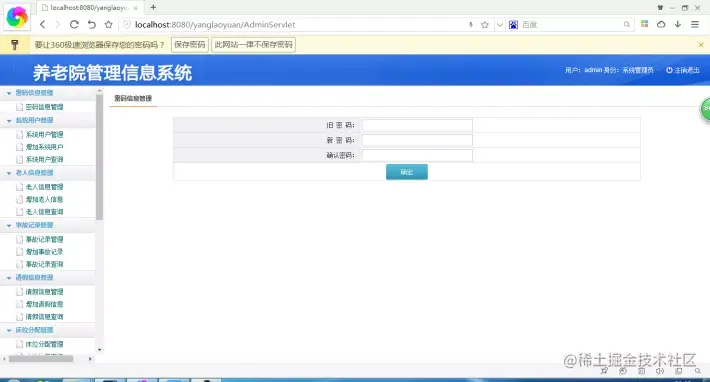Screen dimensions: 710x382
Task: Click the skin (shirt) icon in title bar
Action: pyautogui.click(x=660, y=8)
